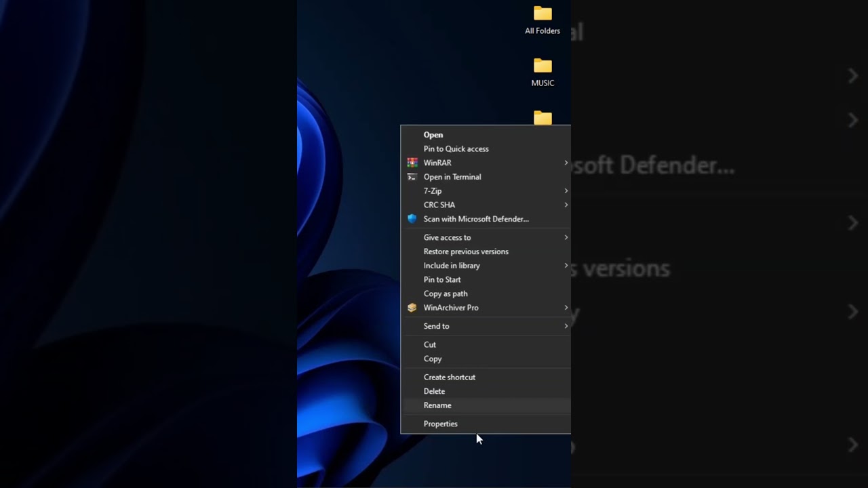Click the MUSIC folder name label
The image size is (868, 488).
coord(542,83)
